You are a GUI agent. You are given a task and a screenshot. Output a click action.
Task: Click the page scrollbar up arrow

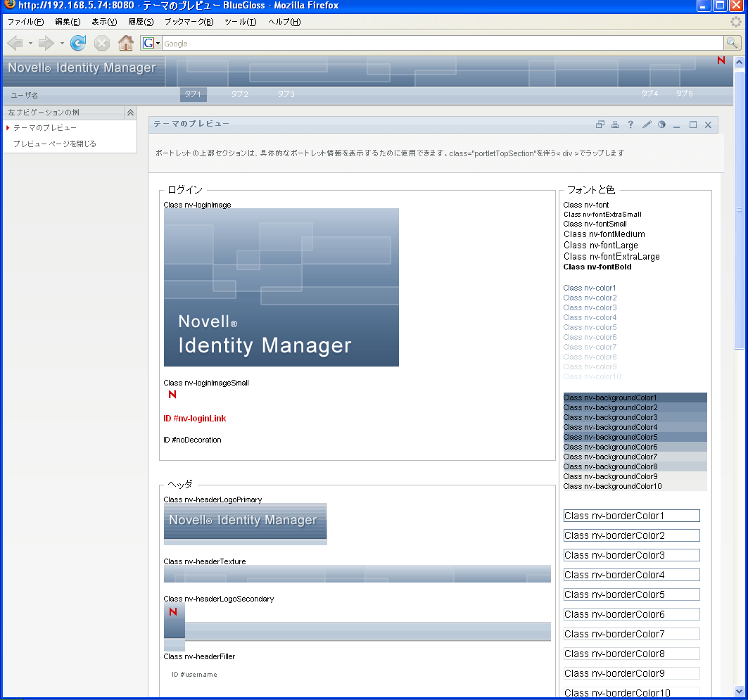coord(739,62)
